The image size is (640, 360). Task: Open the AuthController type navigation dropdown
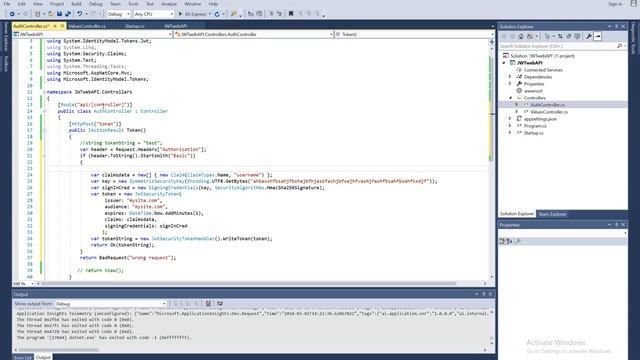click(x=254, y=34)
